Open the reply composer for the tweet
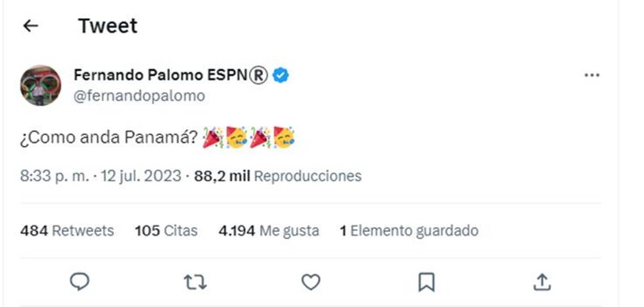The height and width of the screenshot is (307, 644). coord(79,282)
